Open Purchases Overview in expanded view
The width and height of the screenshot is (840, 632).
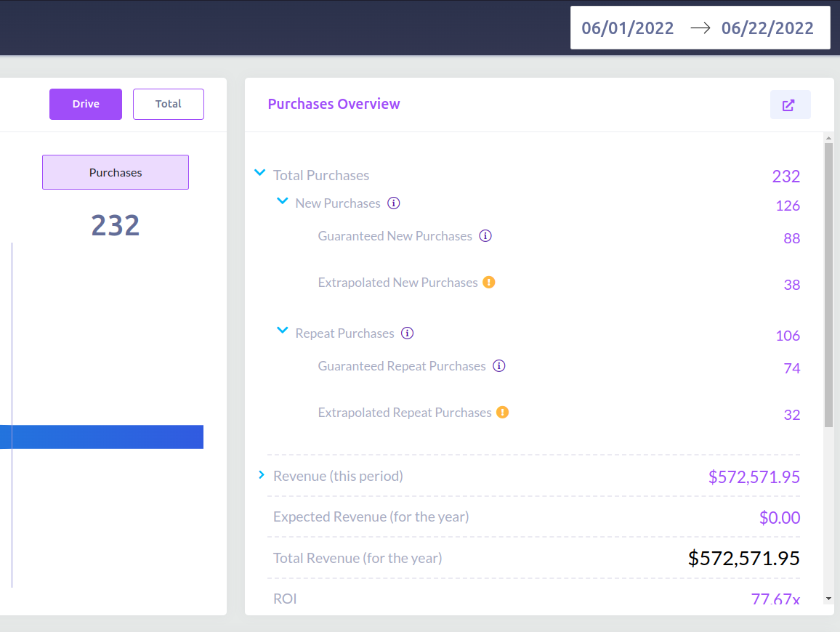pos(790,105)
